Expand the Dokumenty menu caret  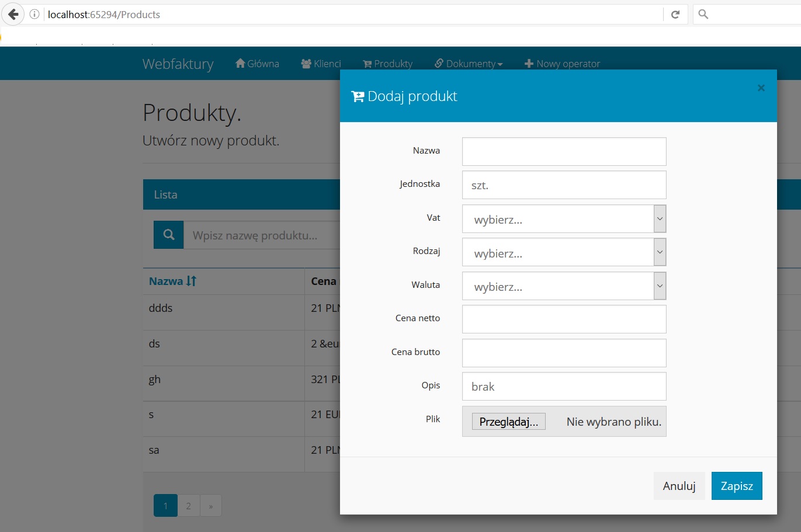pos(500,64)
